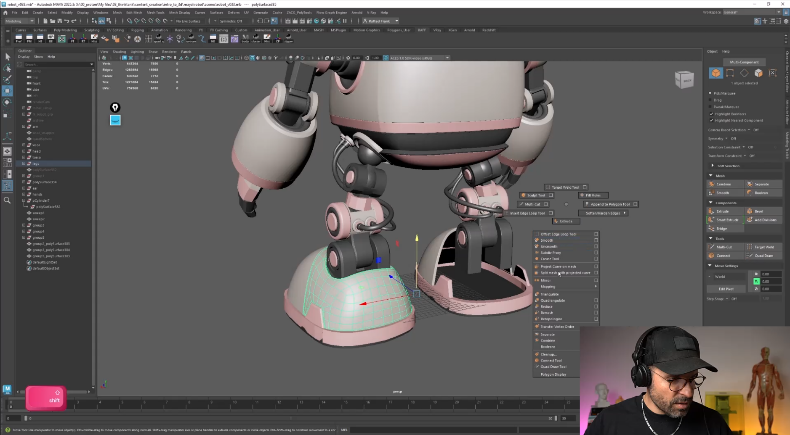The height and width of the screenshot is (435, 790).
Task: Select face selection mode icon in Modeling Toolkit
Action: coord(758,73)
